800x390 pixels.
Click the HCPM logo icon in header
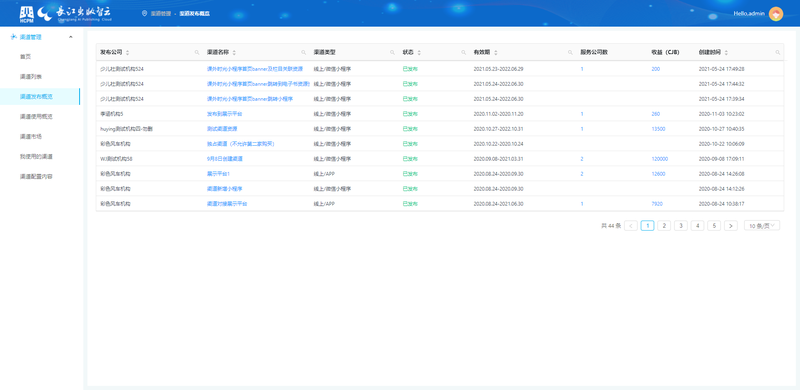click(27, 14)
